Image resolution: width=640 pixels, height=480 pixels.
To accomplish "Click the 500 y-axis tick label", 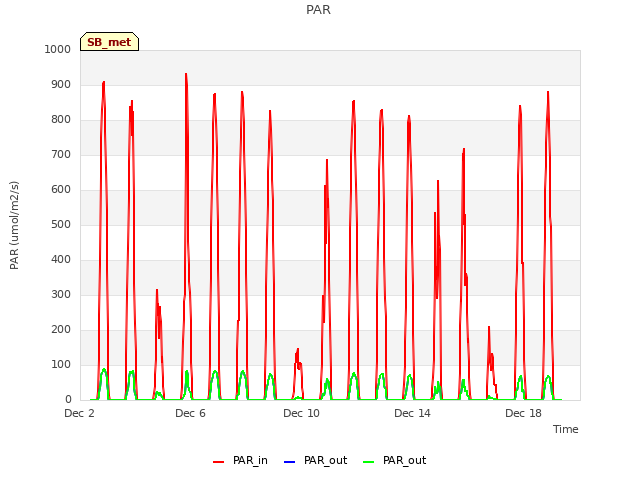I will tap(61, 224).
